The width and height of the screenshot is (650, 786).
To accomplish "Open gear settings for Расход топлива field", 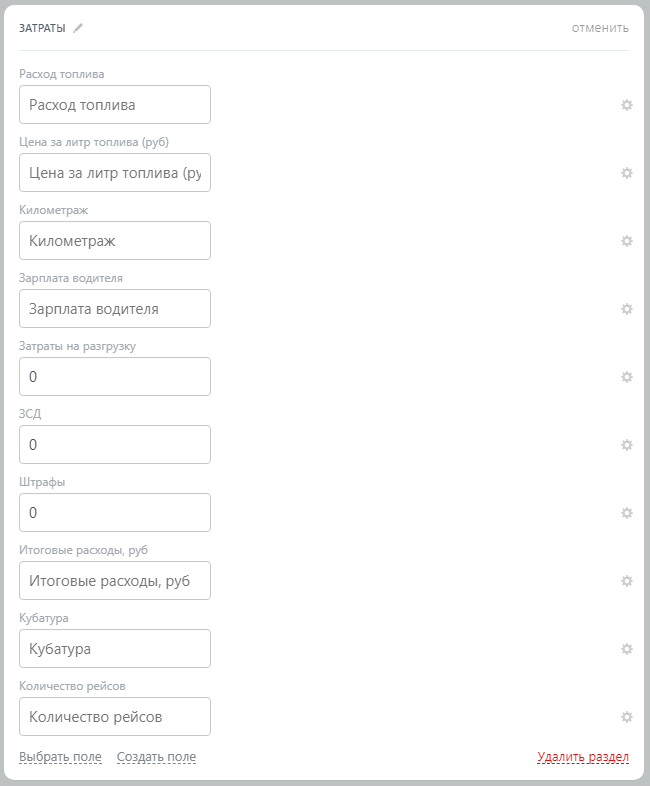I will click(627, 105).
